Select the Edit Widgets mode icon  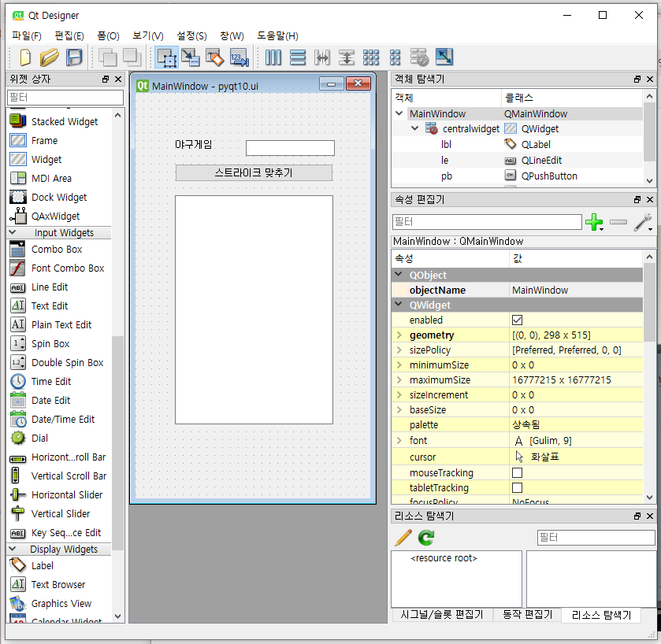(x=166, y=57)
